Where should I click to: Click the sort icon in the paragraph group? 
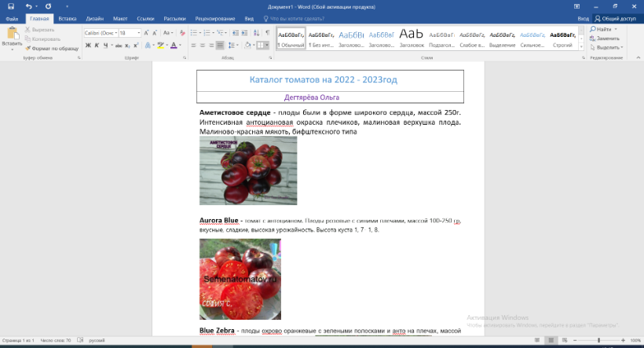tap(255, 33)
